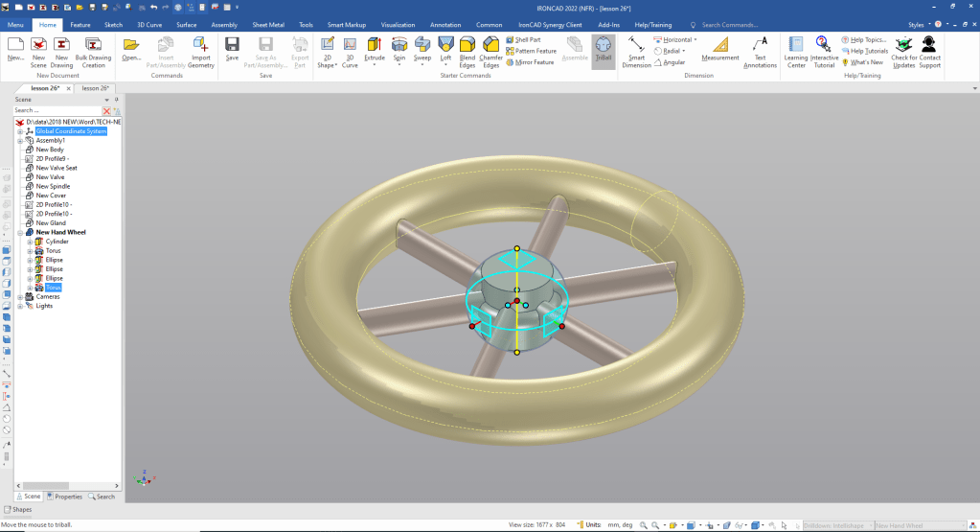Expand the Cameras node in scene tree
980x532 pixels.
click(20, 297)
